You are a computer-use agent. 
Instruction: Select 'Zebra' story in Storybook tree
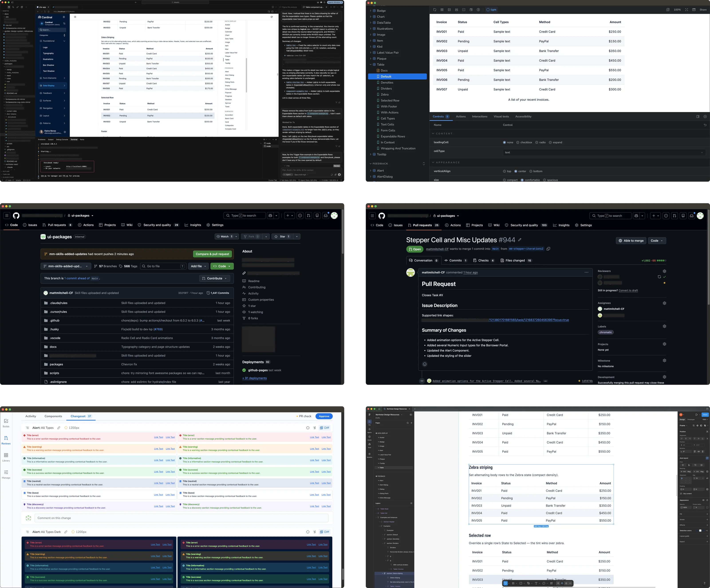385,95
